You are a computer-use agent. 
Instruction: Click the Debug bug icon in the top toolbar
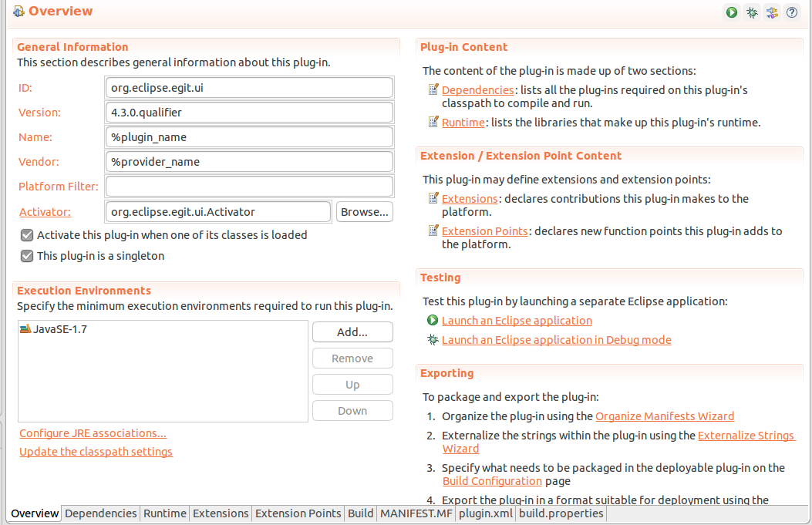(752, 12)
